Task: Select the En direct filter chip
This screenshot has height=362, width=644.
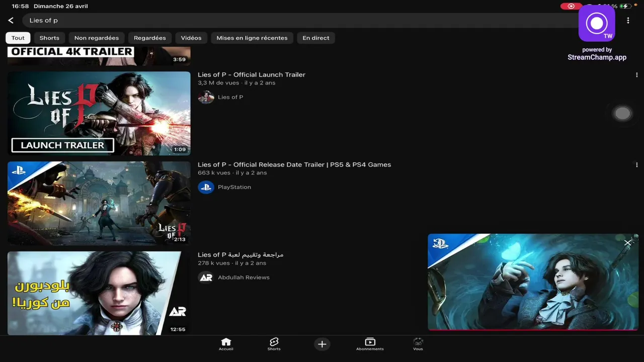Action: point(316,38)
